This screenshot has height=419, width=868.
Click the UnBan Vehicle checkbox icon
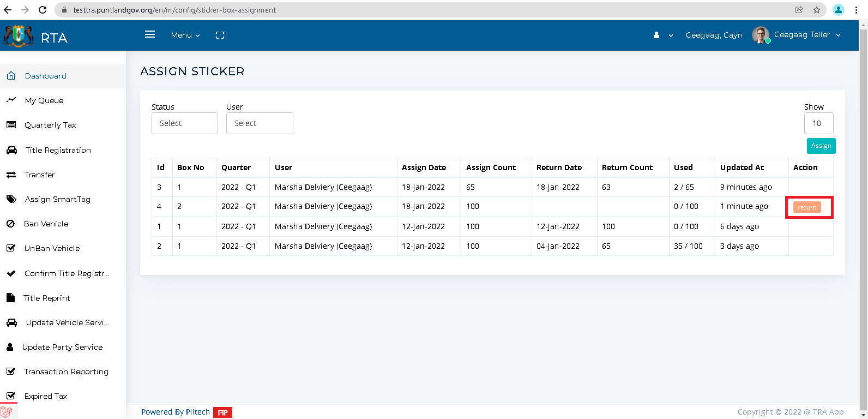(x=11, y=248)
